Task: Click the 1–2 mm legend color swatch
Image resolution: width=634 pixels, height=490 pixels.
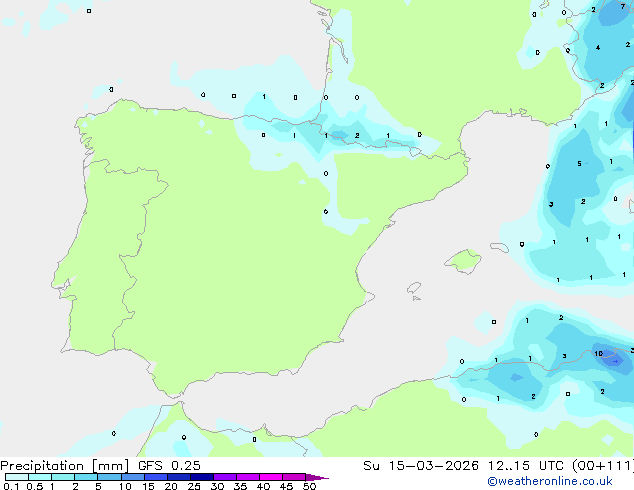Action: [63, 477]
